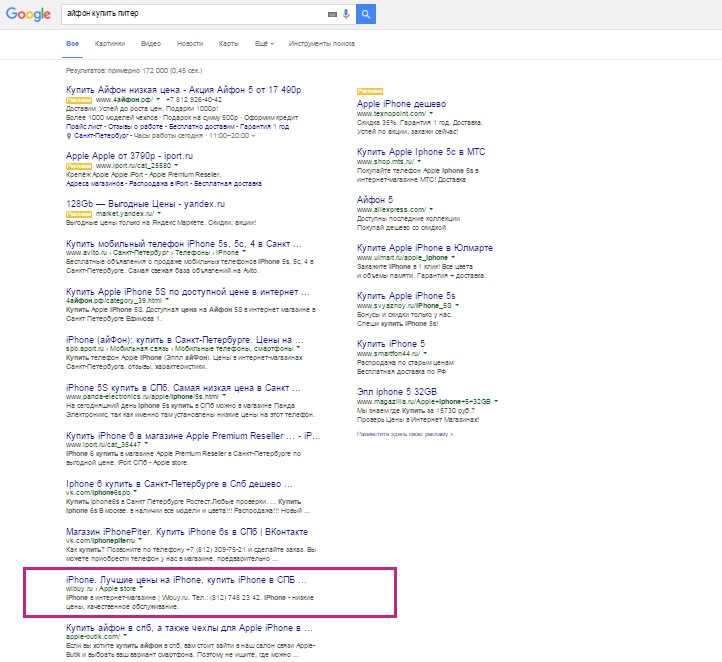Expand working hours dropdown 11:00–20:00

[253, 136]
